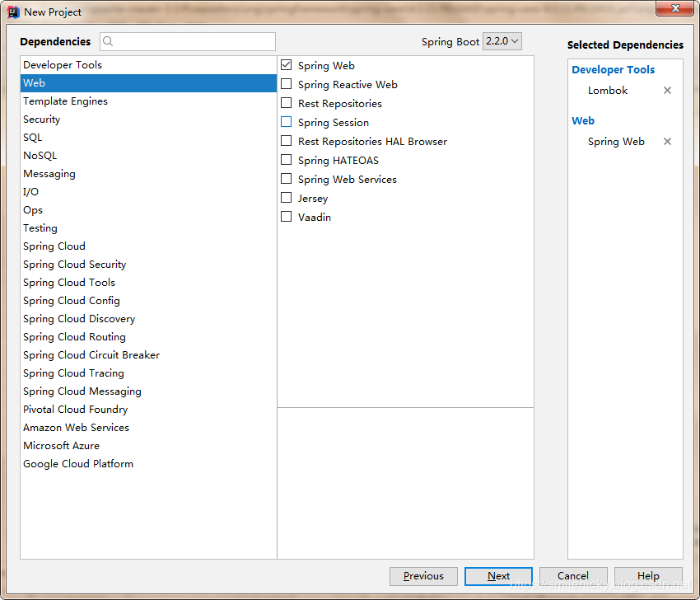Cancel the New Project wizard
Image resolution: width=700 pixels, height=600 pixels.
(x=573, y=576)
